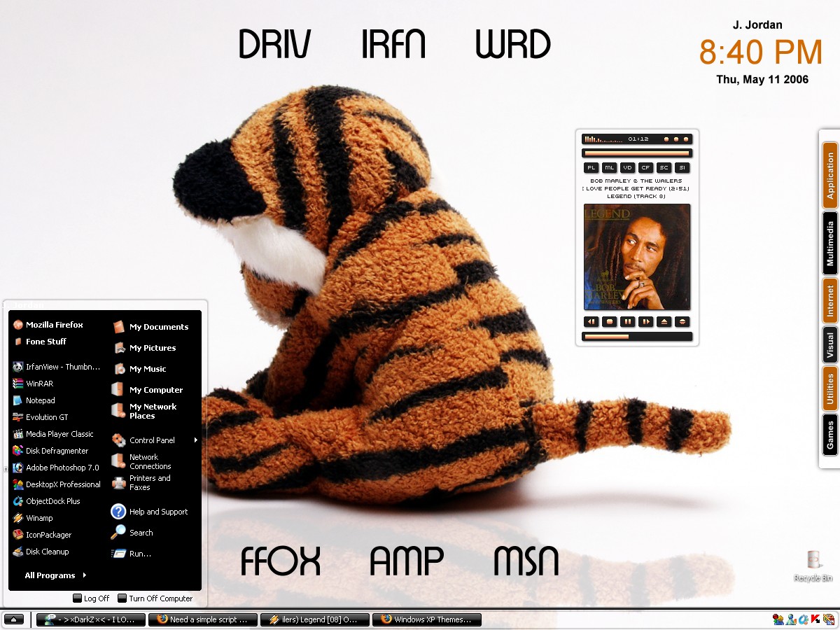Click the PL button in the player
The image size is (840, 630).
click(591, 168)
